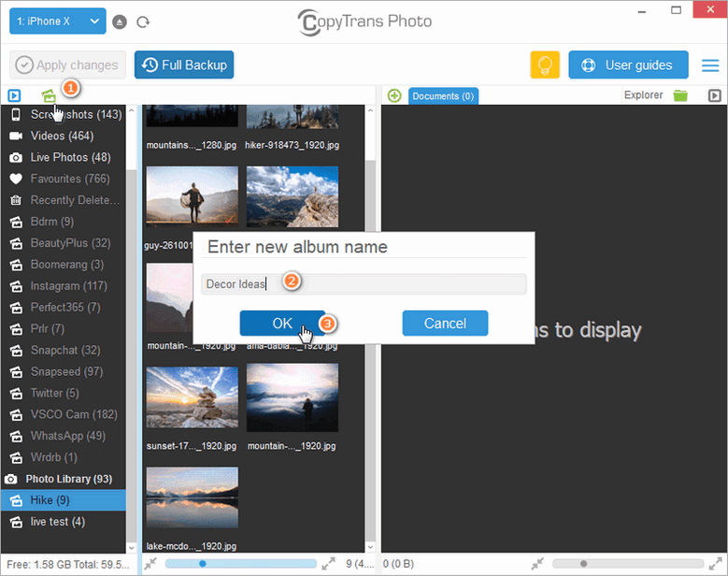This screenshot has height=576, width=728.
Task: Click the Explorer label
Action: coord(643,95)
